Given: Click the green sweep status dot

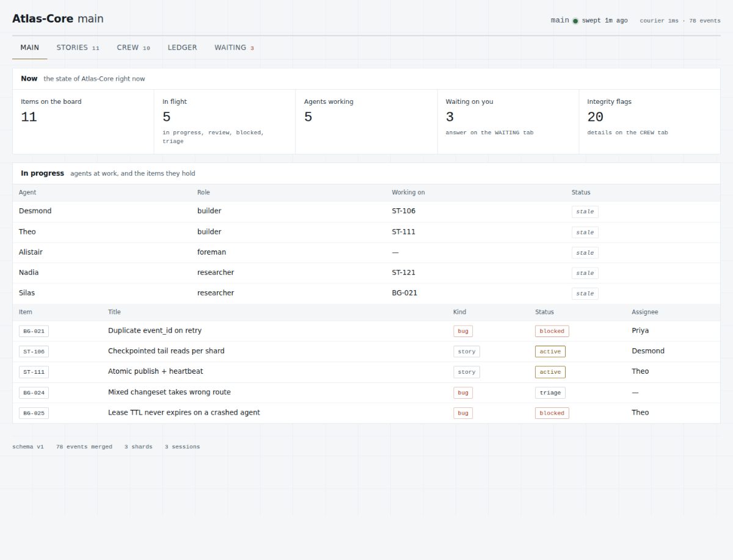Looking at the screenshot, I should pyautogui.click(x=575, y=21).
